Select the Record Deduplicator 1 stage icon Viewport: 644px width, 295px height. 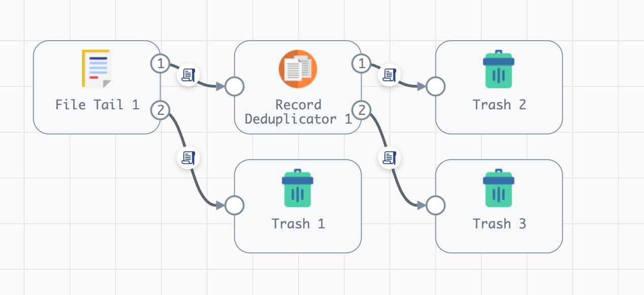pyautogui.click(x=298, y=69)
